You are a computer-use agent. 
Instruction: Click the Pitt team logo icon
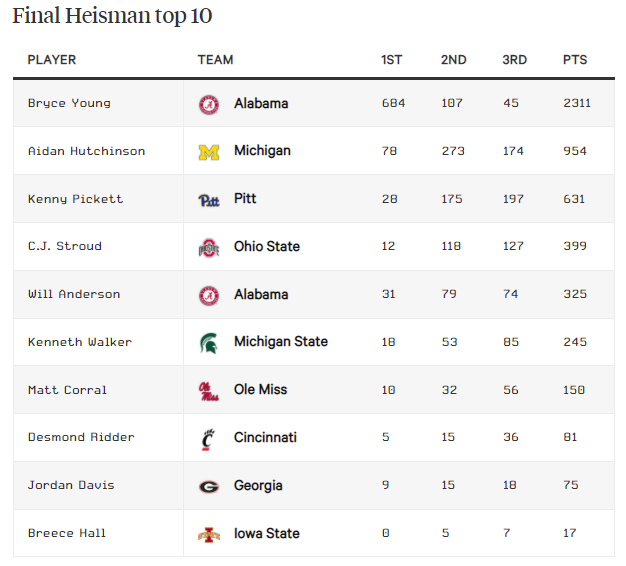click(208, 200)
